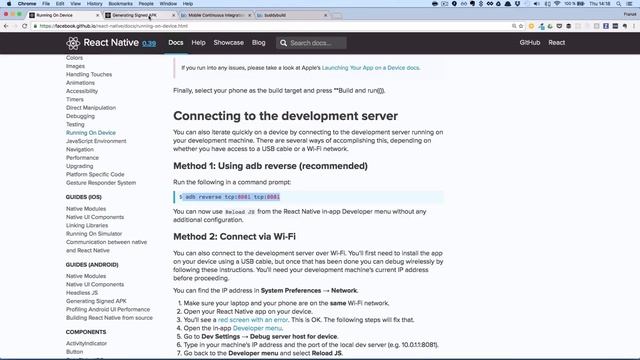The width and height of the screenshot is (640, 360).
Task: Click the secure lock icon in address bar
Action: coord(36,26)
